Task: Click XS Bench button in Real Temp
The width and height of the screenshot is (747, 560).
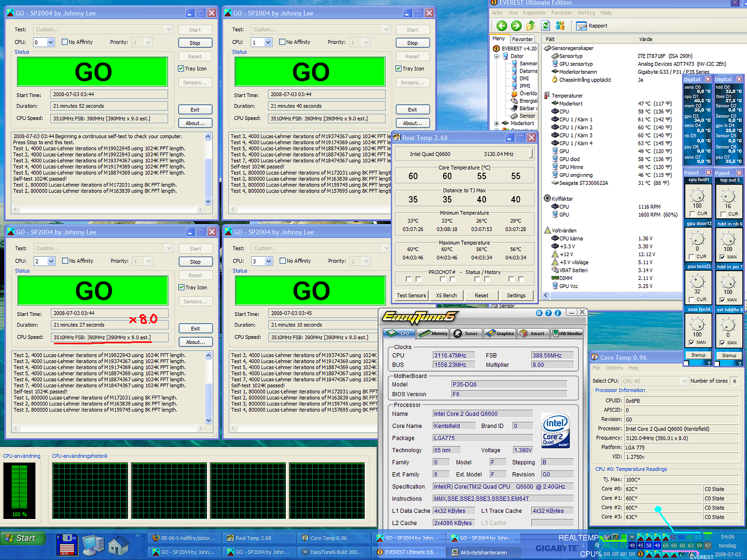Action: tap(446, 296)
